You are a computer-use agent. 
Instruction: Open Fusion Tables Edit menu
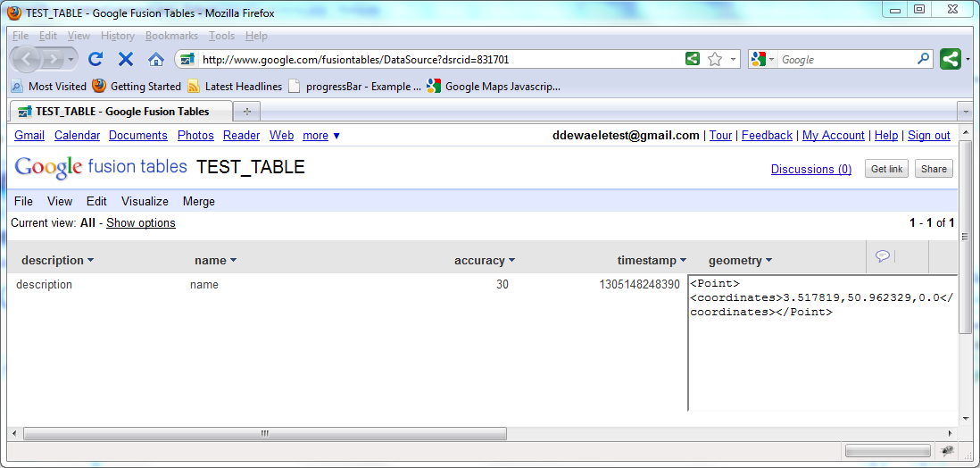[96, 202]
